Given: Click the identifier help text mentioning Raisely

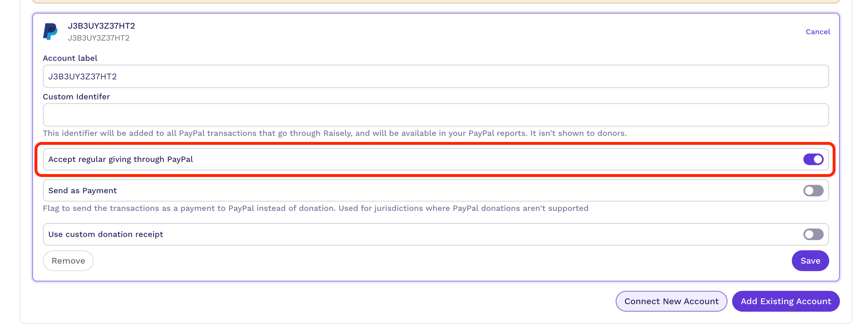Looking at the screenshot, I should (x=334, y=133).
